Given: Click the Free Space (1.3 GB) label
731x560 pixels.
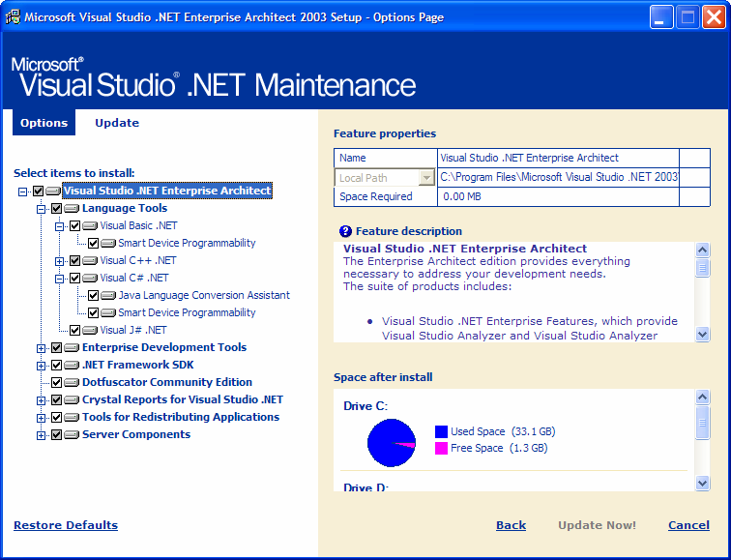Looking at the screenshot, I should (x=499, y=449).
